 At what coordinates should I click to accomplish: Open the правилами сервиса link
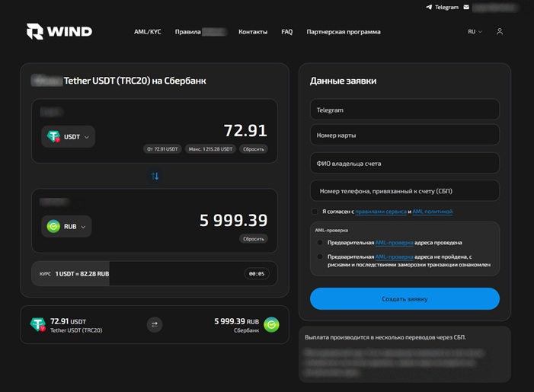tap(381, 212)
